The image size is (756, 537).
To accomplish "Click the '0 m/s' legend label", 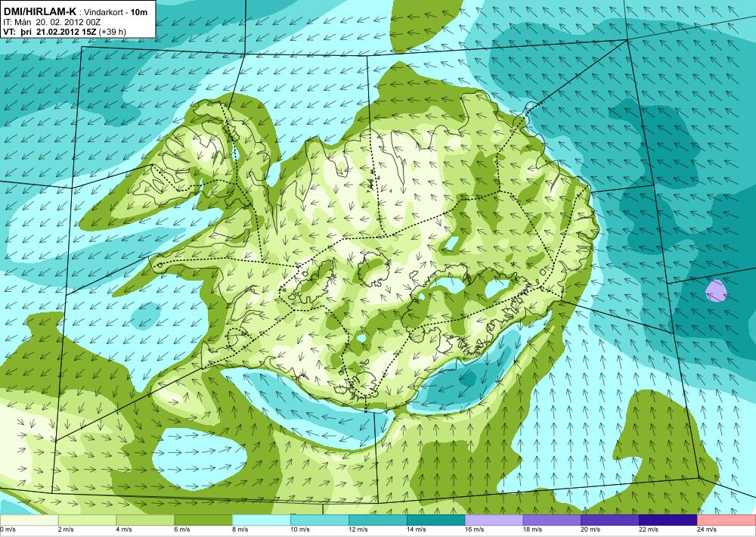I will tap(8, 529).
